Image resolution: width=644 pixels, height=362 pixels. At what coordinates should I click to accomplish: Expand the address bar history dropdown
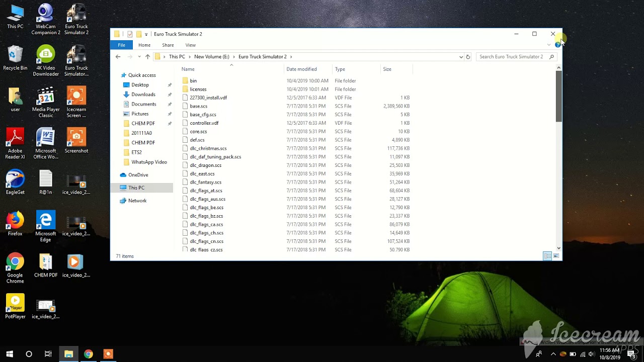tap(461, 57)
